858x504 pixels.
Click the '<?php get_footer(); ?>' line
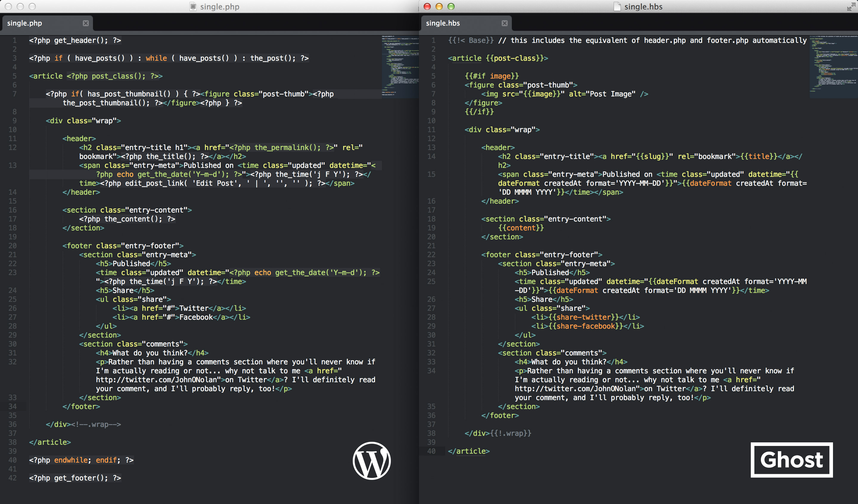coord(75,478)
